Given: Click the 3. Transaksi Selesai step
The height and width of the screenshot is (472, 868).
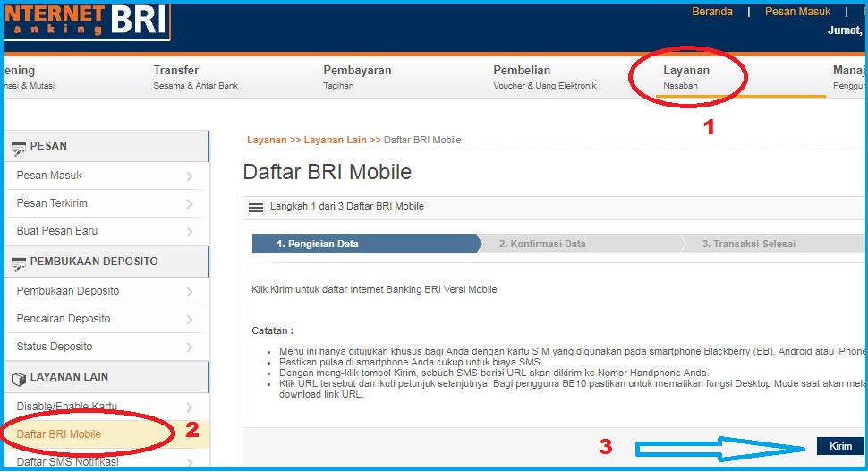Looking at the screenshot, I should [772, 244].
